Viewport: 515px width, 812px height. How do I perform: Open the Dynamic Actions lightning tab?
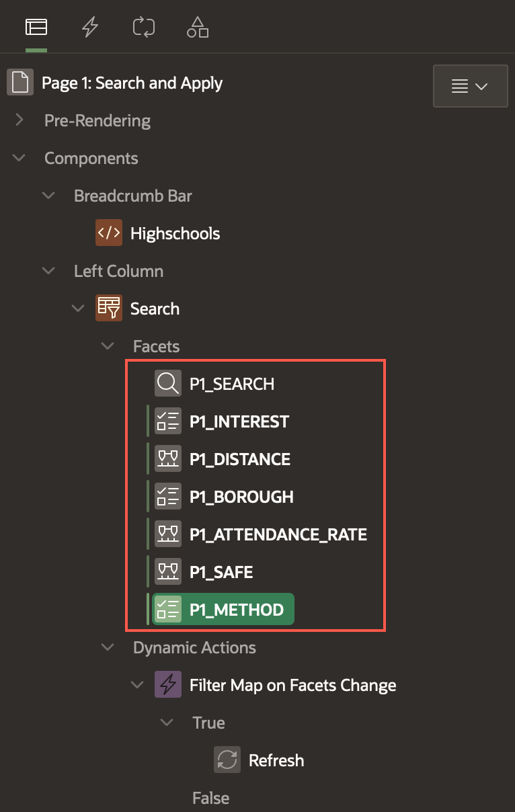point(90,27)
